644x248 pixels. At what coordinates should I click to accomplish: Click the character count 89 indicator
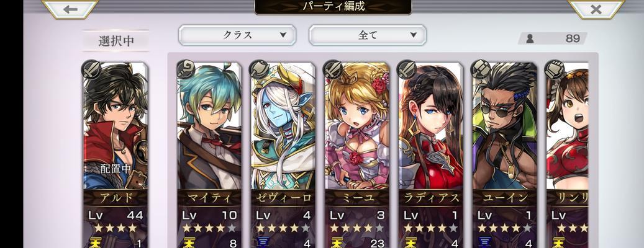pos(553,38)
